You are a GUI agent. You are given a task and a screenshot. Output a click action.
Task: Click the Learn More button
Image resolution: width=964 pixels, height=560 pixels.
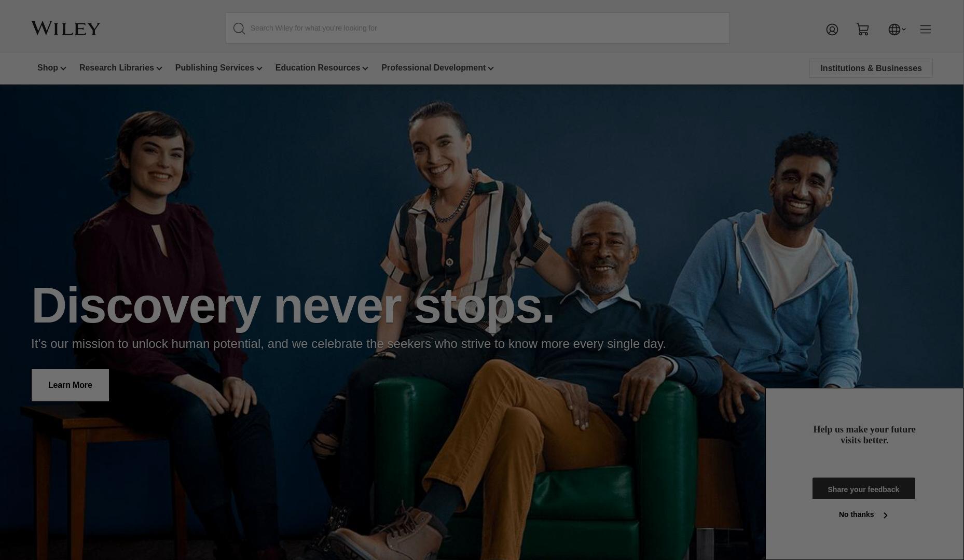point(70,385)
